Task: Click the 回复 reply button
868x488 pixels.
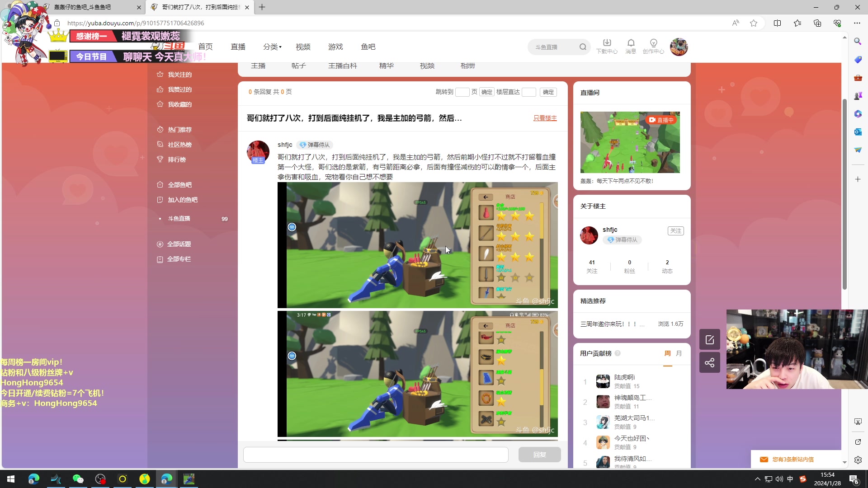Action: tap(539, 455)
